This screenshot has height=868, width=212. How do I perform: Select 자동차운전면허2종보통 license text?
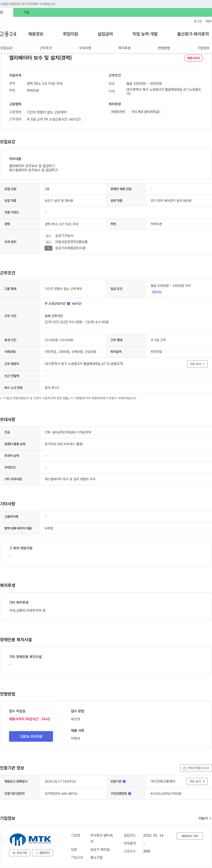coord(72,242)
